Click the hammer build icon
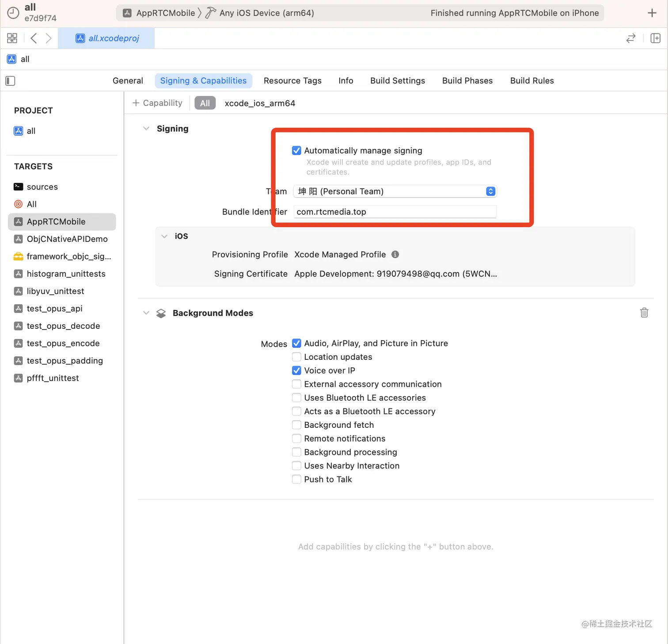The image size is (668, 644). pyautogui.click(x=211, y=13)
